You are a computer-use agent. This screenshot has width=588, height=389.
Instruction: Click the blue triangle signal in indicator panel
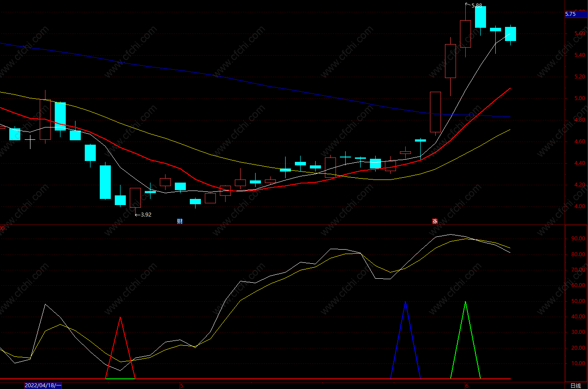pyautogui.click(x=405, y=340)
